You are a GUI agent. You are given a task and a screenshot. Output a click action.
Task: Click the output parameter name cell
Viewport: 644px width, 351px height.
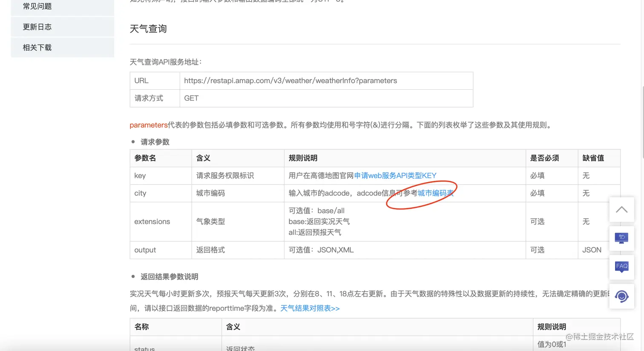161,250
